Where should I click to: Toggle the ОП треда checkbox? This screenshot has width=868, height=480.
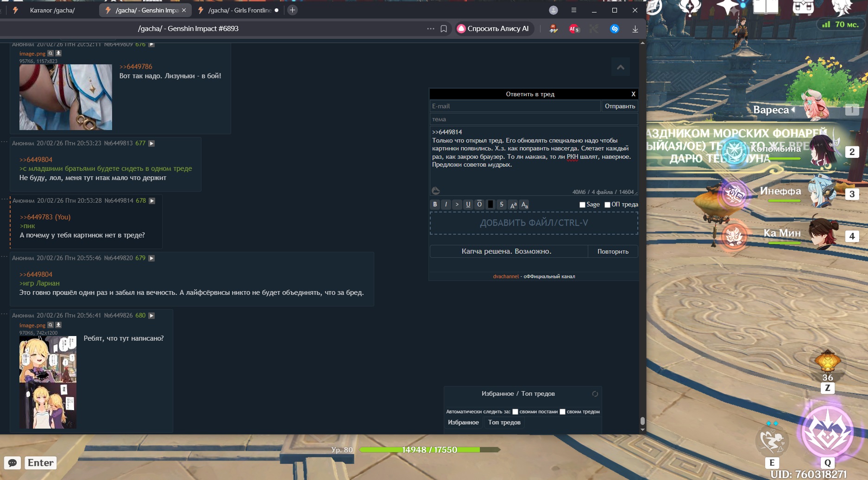(607, 205)
